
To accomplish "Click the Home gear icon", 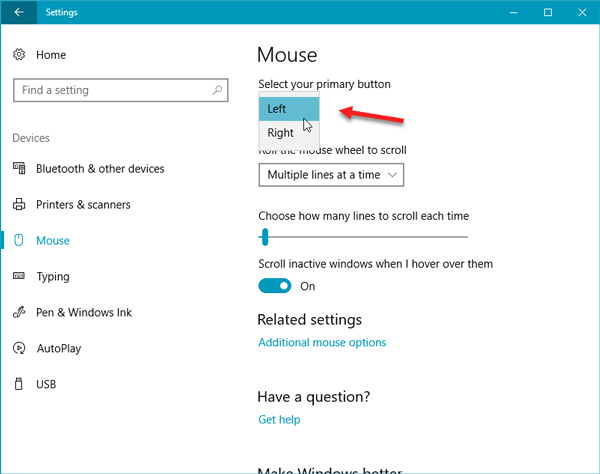I will pyautogui.click(x=19, y=55).
